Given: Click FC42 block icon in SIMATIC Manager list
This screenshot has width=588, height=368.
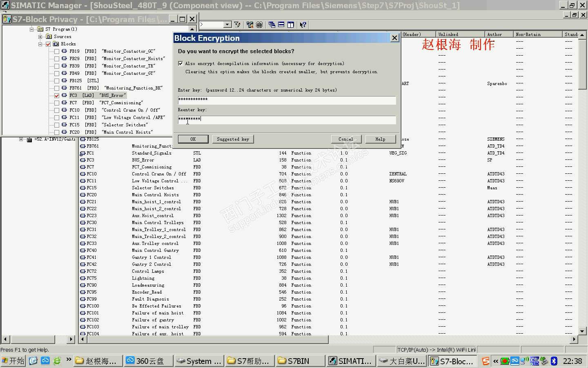Looking at the screenshot, I should pos(83,264).
